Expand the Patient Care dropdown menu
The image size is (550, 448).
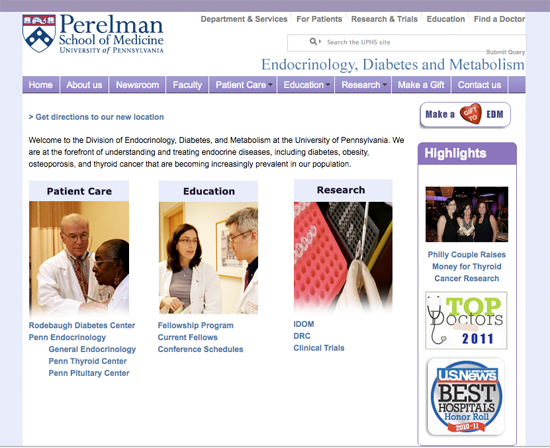243,85
